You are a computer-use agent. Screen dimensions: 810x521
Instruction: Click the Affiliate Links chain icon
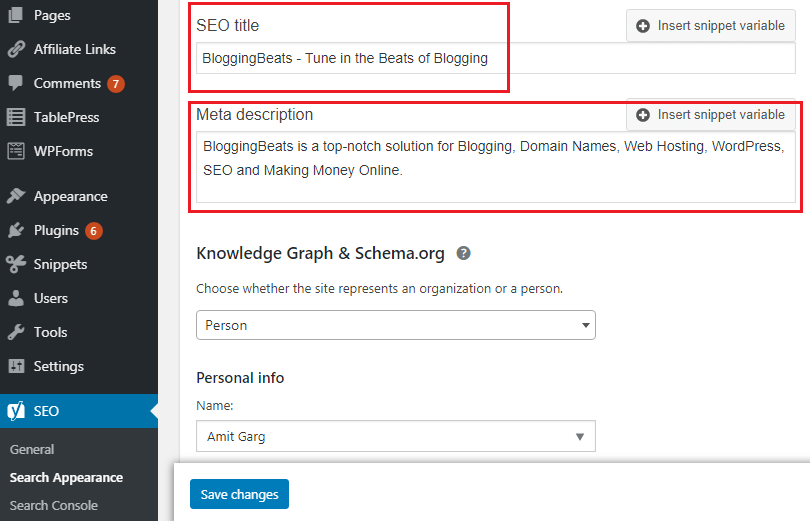[x=16, y=49]
